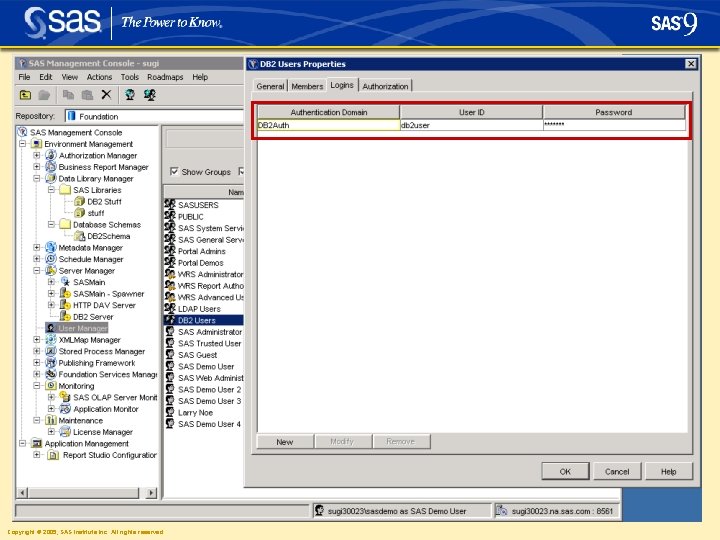
Task: Click the Help button in dialog
Action: click(669, 472)
